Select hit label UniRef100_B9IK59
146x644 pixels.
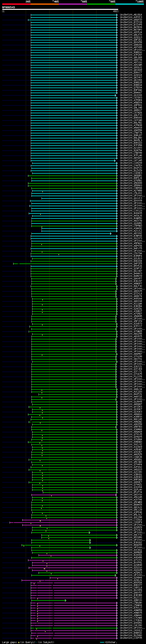point(131,42)
